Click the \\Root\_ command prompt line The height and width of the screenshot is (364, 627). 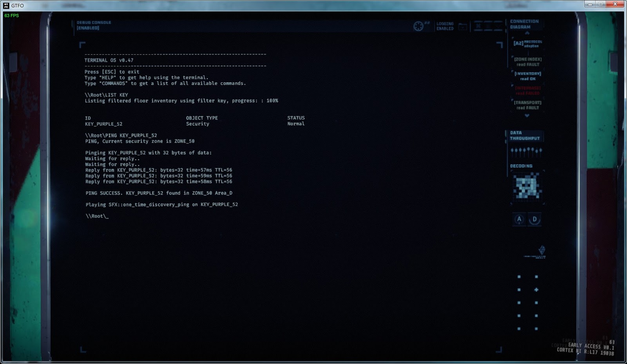tap(97, 216)
